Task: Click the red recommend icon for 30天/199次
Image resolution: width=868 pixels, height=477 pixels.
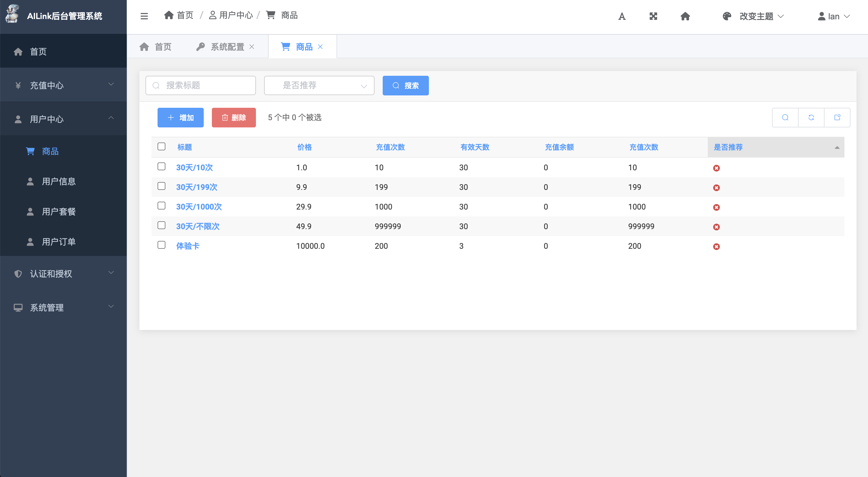Action: (716, 187)
